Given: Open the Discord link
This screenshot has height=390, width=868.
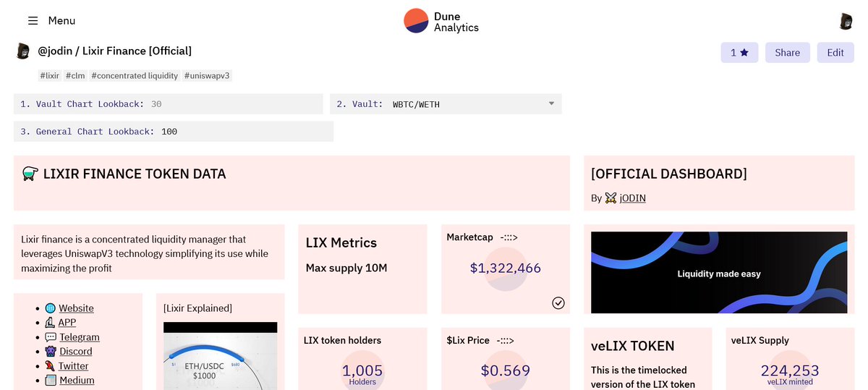Looking at the screenshot, I should coord(76,352).
